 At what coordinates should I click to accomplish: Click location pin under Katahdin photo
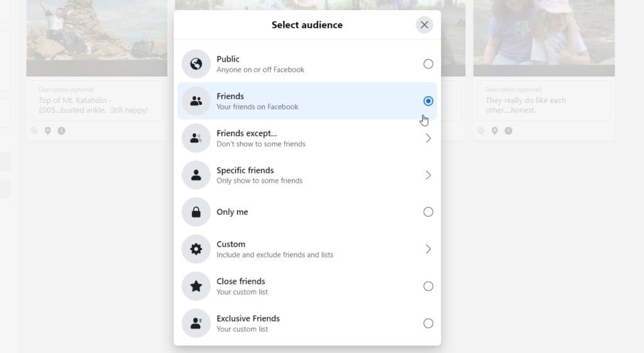pos(48,131)
